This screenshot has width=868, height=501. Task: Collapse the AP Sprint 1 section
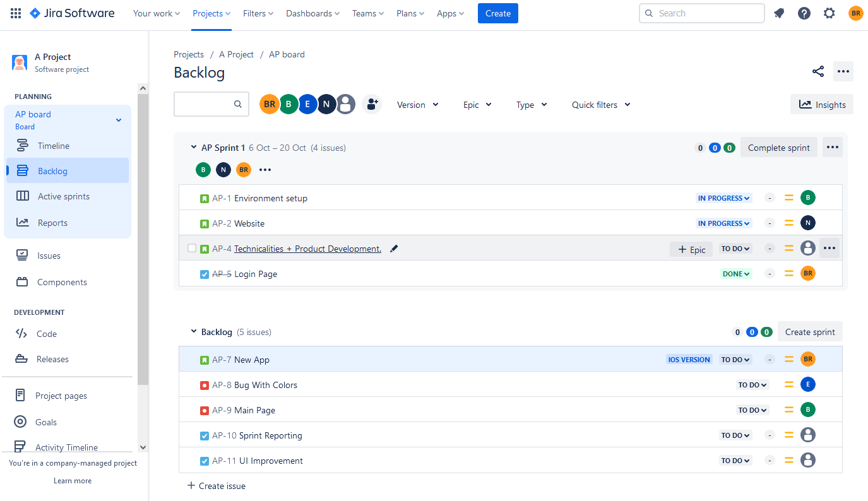pyautogui.click(x=193, y=146)
